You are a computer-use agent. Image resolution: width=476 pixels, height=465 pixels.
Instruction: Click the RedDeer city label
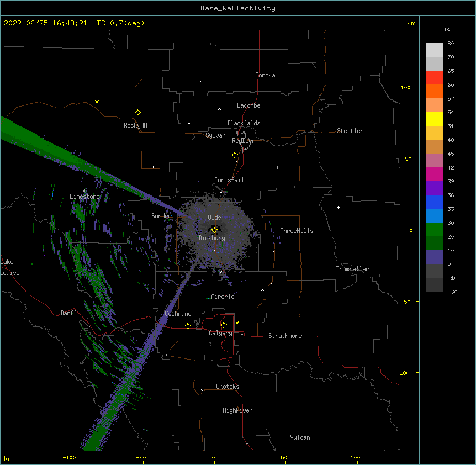coord(243,141)
